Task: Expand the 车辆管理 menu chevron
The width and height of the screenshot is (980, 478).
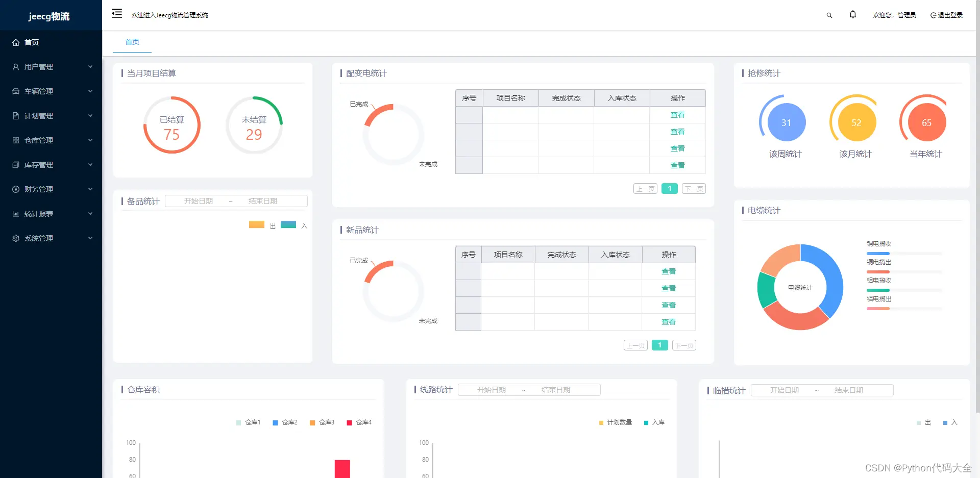Action: tap(90, 91)
